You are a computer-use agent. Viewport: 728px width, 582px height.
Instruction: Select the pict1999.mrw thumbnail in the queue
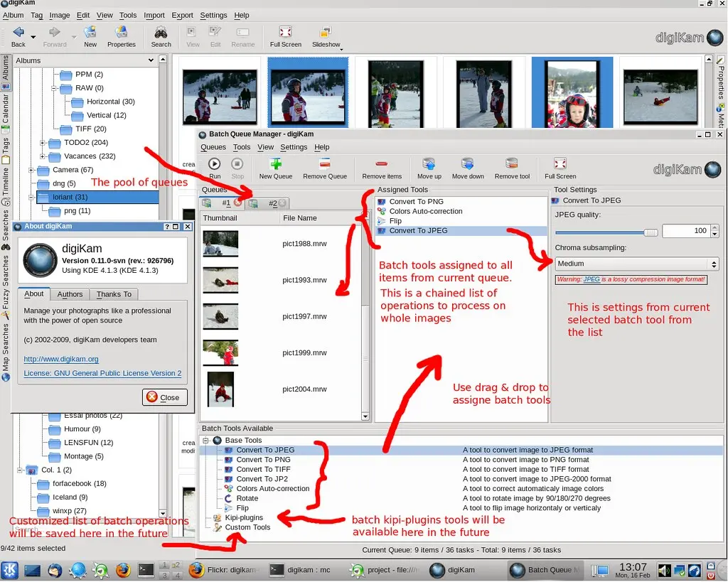pyautogui.click(x=220, y=352)
